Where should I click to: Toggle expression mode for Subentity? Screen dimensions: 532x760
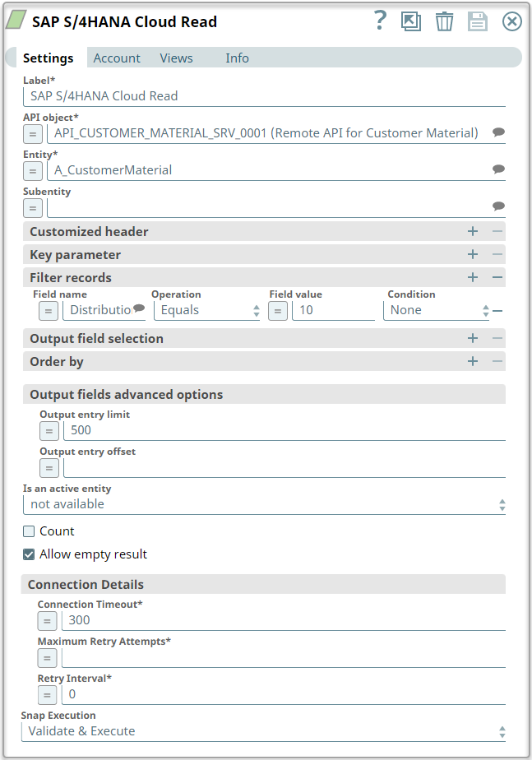tap(32, 208)
